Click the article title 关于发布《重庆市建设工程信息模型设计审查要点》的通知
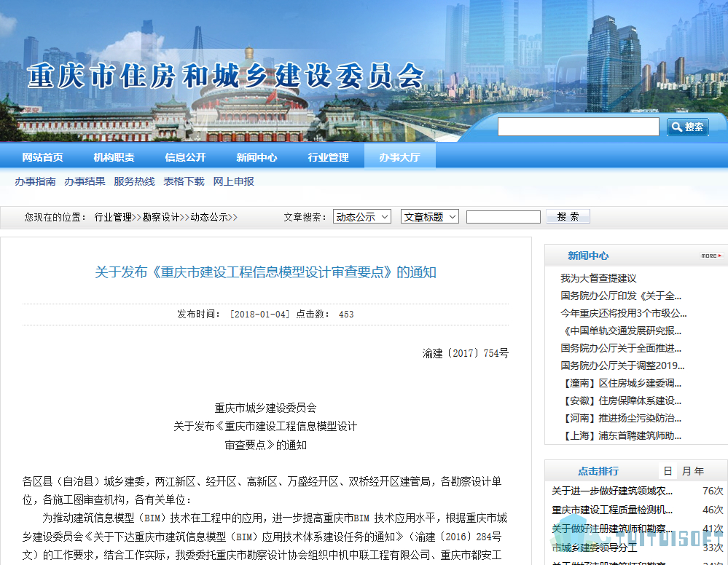Screen dimensions: 728x565 pyautogui.click(x=265, y=272)
